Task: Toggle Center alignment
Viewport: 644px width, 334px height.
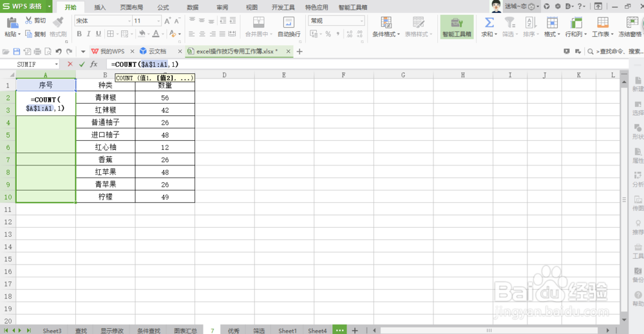Action: click(202, 34)
